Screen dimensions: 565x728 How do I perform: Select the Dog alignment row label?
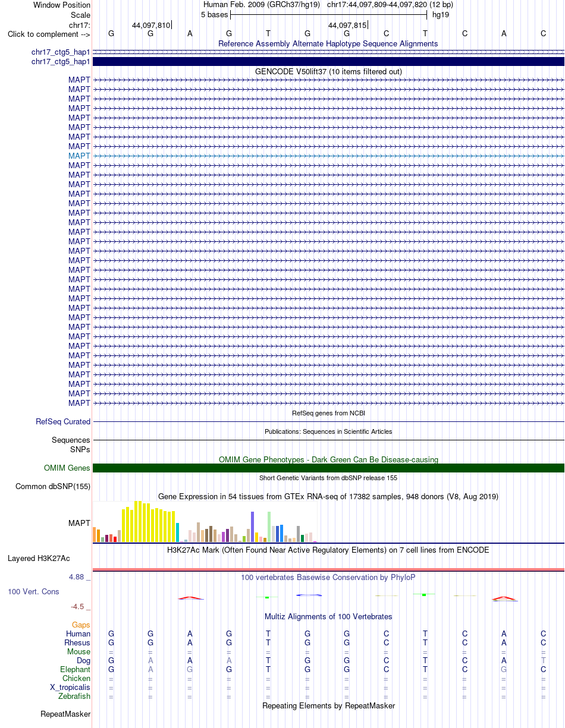pyautogui.click(x=83, y=661)
